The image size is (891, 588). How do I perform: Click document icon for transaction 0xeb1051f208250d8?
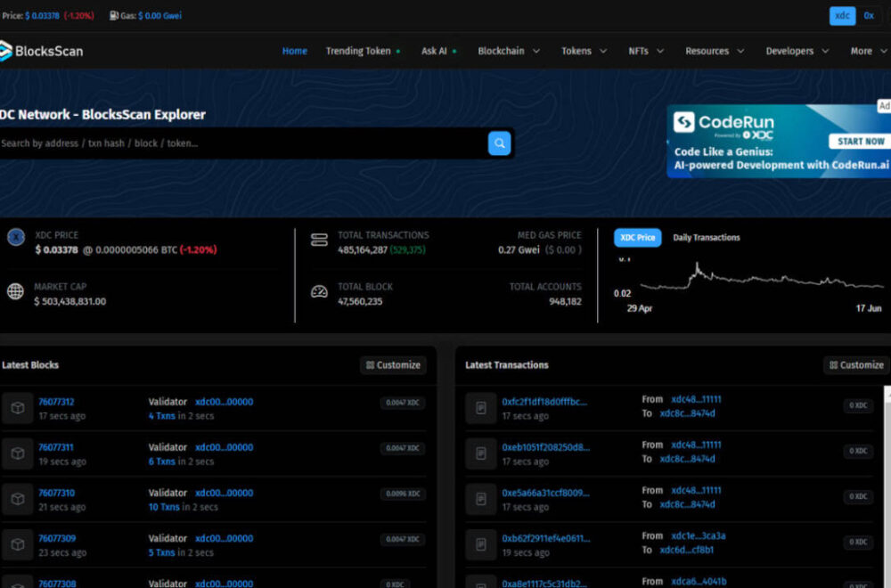[x=481, y=453]
